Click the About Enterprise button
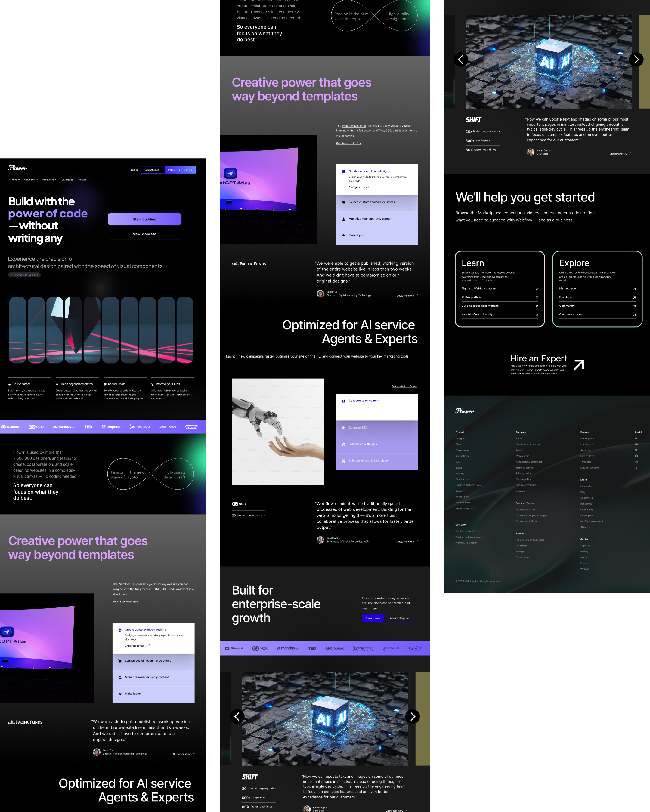 (x=399, y=618)
